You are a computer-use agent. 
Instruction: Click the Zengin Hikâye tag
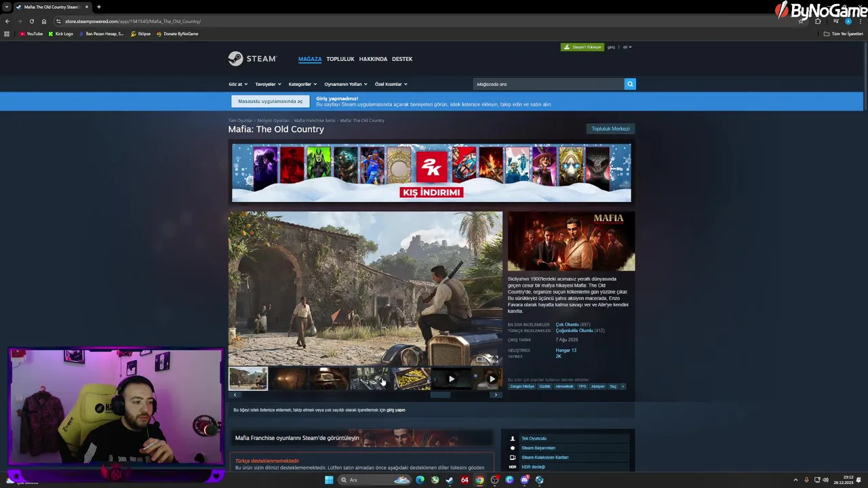point(522,386)
